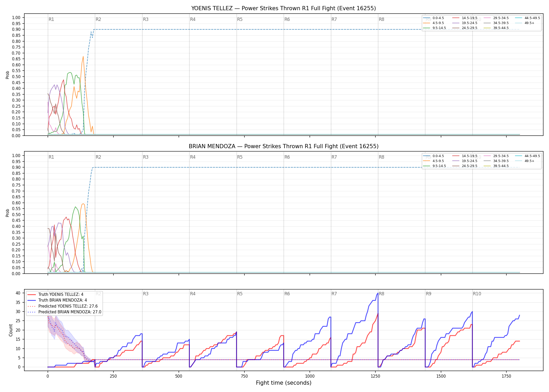The height and width of the screenshot is (392, 549).
Task: Click the Fight time (seconds) axis label
Action: click(284, 383)
